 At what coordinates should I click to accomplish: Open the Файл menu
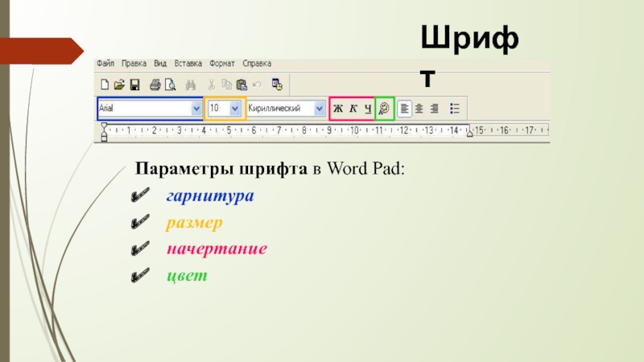105,63
